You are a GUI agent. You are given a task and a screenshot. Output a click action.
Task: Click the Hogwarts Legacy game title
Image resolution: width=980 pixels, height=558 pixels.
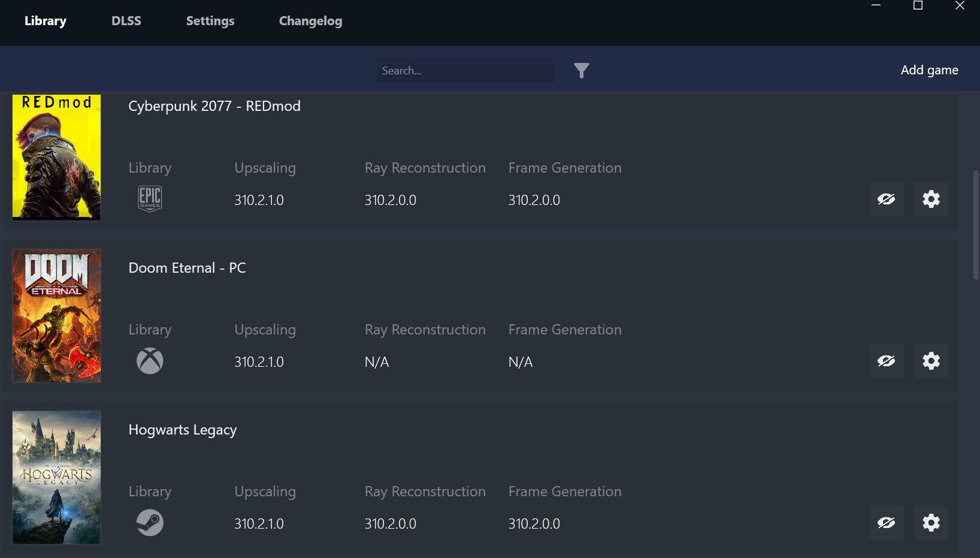point(183,430)
